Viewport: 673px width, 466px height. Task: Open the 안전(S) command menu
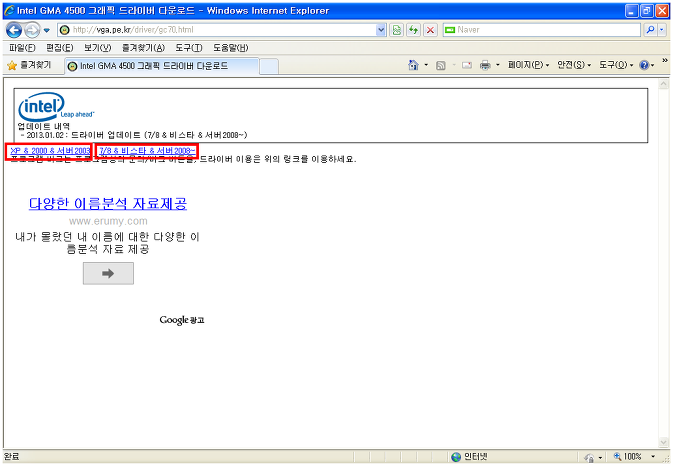coord(574,65)
